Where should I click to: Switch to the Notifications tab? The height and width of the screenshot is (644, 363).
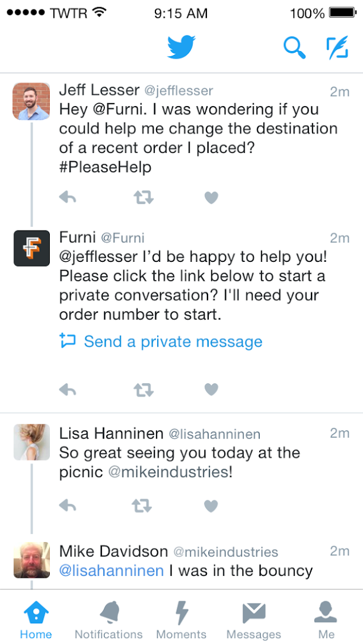[109, 620]
